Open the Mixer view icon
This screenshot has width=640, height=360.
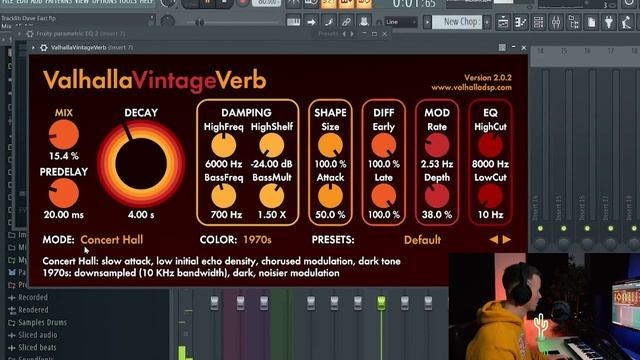(x=556, y=22)
